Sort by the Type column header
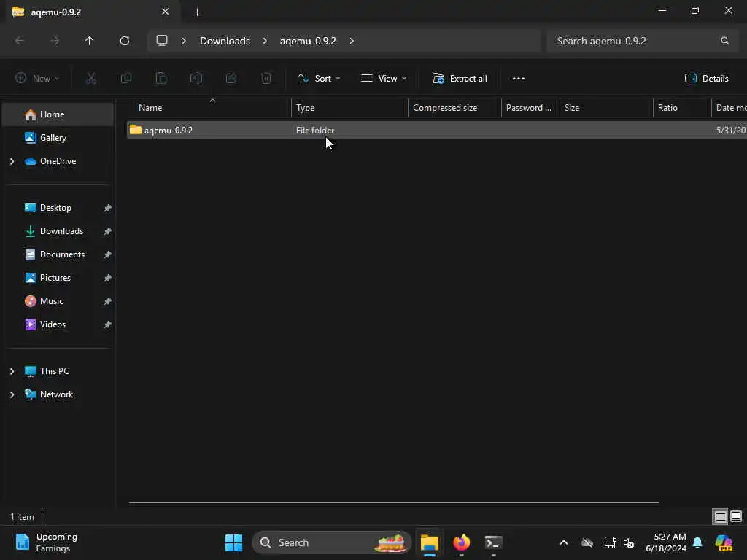 [349, 108]
